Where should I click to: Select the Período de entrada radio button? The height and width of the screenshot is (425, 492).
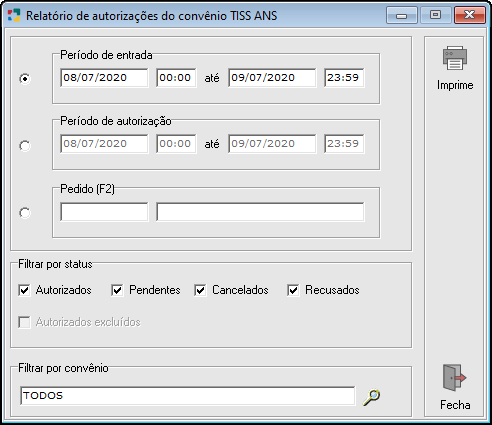[x=25, y=79]
